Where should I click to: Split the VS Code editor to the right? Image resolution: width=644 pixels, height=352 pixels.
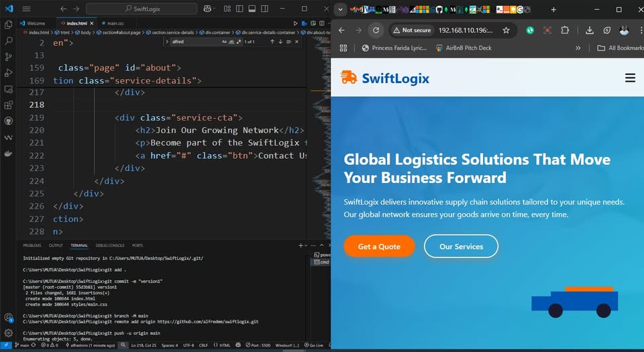321,23
